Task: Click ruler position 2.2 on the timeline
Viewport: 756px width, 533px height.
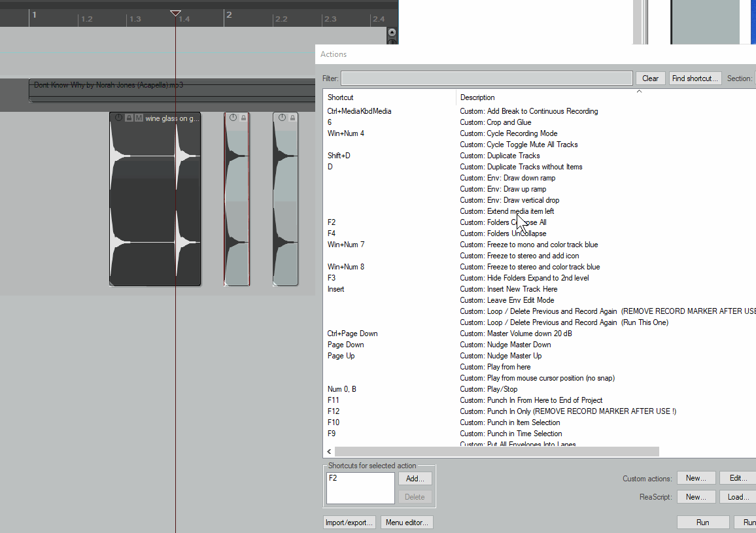Action: pyautogui.click(x=281, y=19)
